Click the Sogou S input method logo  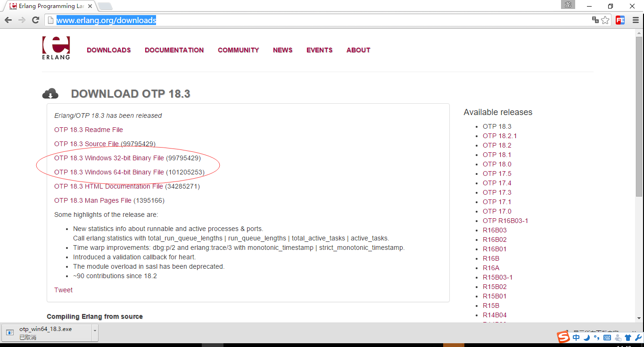pyautogui.click(x=563, y=338)
